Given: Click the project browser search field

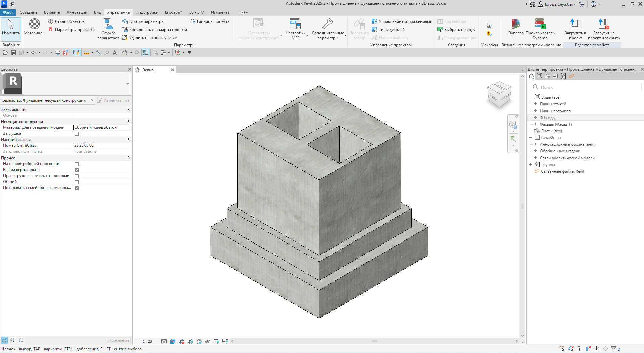Looking at the screenshot, I should (x=589, y=87).
